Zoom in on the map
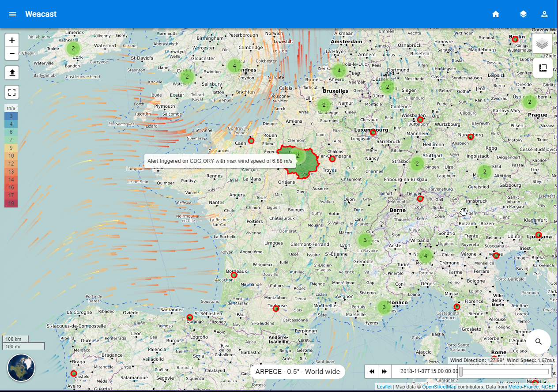 click(12, 40)
